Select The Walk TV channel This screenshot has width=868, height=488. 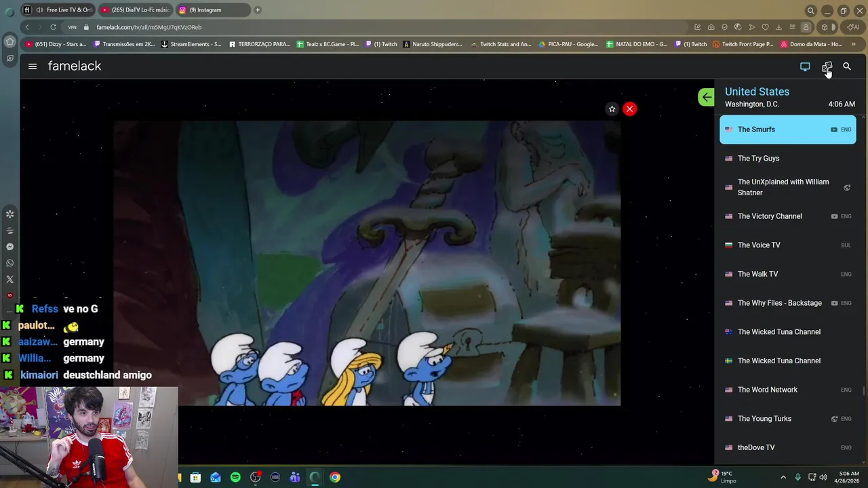787,274
